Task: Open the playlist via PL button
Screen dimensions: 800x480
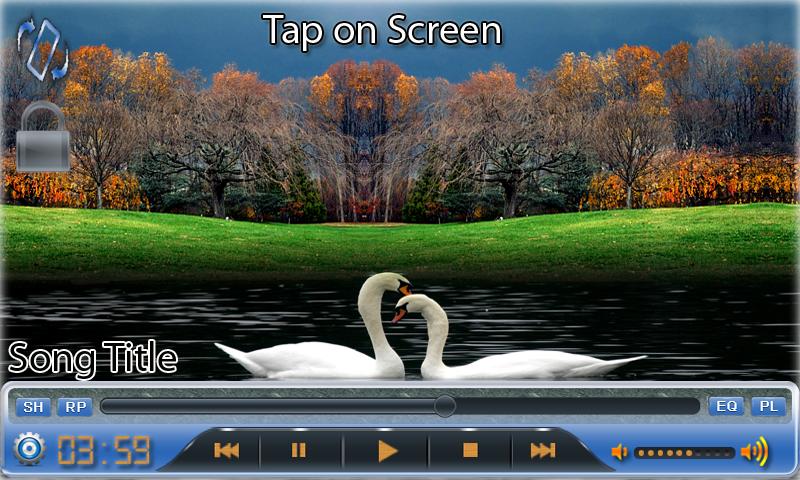Action: pyautogui.click(x=768, y=407)
